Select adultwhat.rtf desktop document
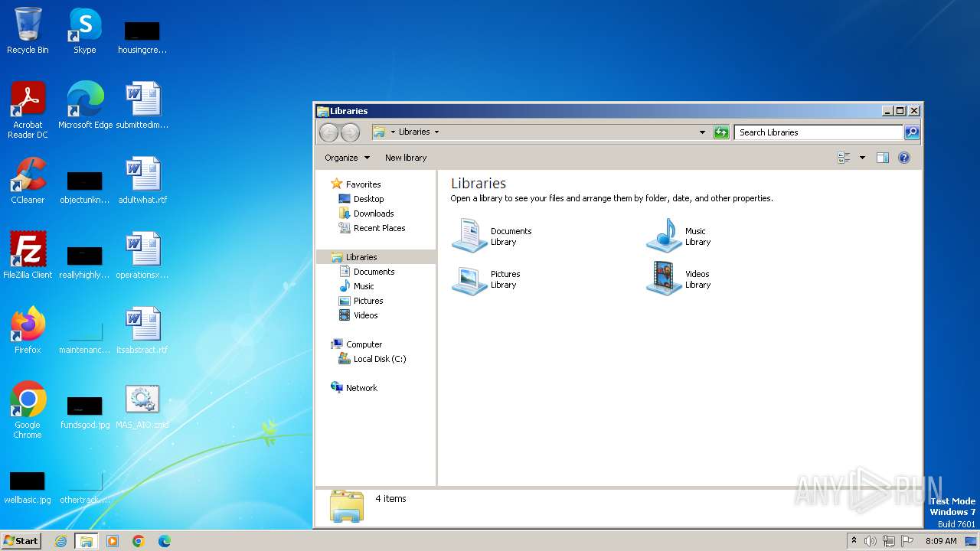 142,181
